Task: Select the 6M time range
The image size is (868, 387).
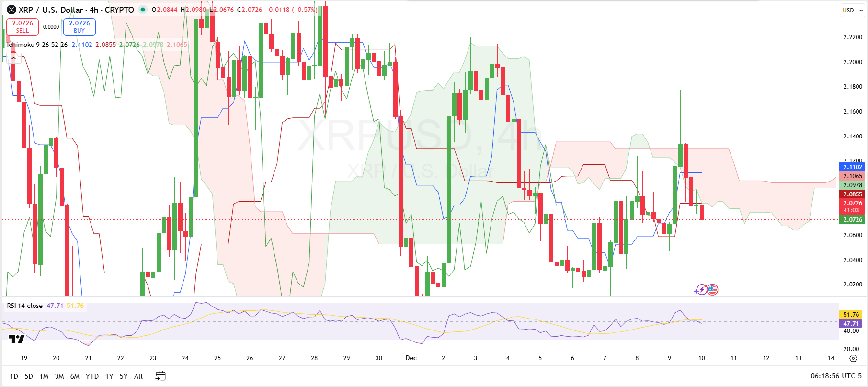Action: [75, 376]
